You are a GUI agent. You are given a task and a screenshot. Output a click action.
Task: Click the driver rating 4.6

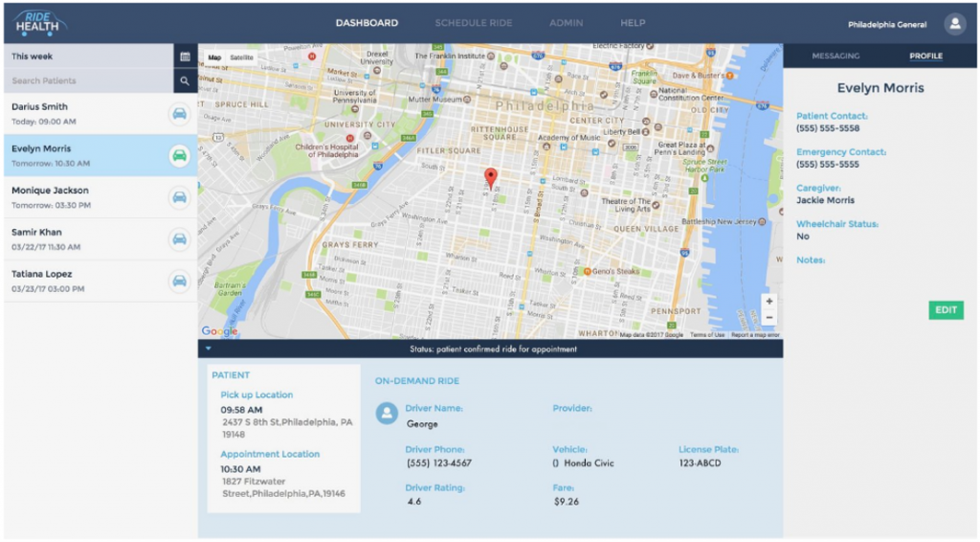413,502
